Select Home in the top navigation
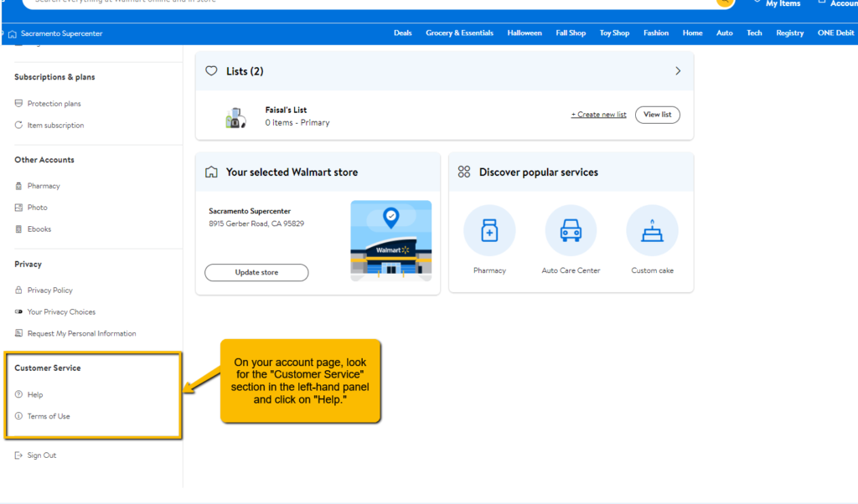858x504 pixels. [x=692, y=33]
